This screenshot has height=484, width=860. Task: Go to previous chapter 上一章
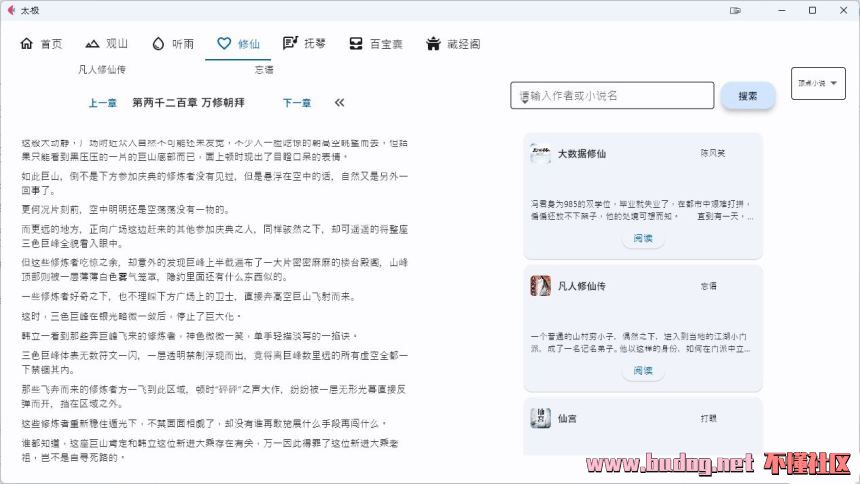click(x=103, y=103)
